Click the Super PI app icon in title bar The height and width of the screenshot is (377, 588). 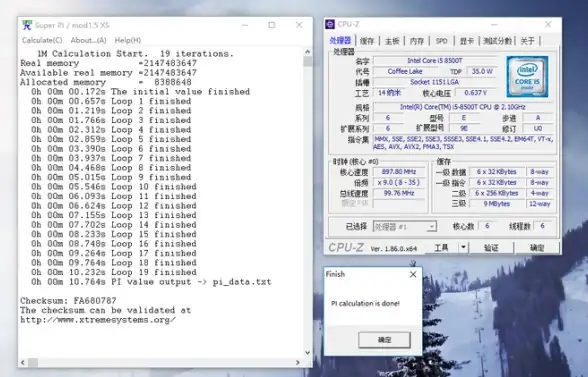pyautogui.click(x=27, y=25)
